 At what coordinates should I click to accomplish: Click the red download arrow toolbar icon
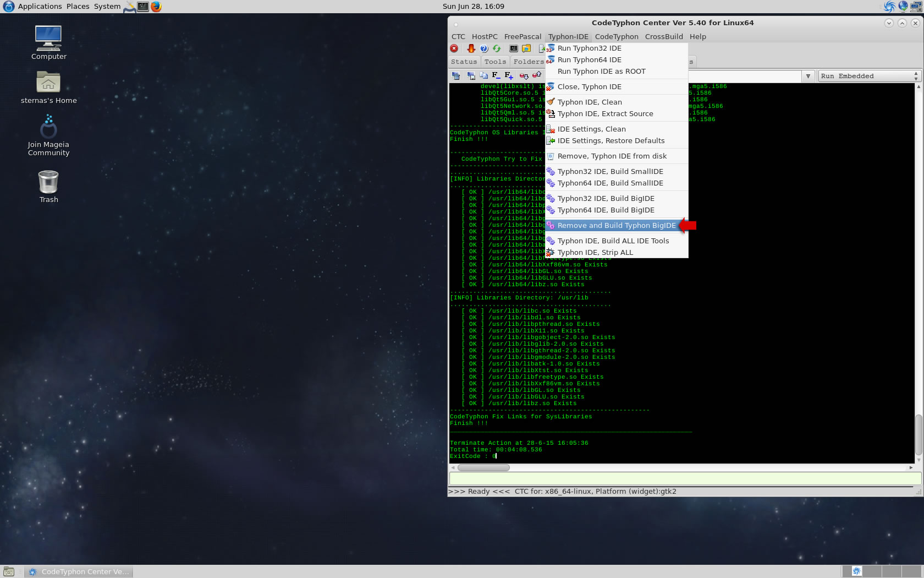pos(471,48)
